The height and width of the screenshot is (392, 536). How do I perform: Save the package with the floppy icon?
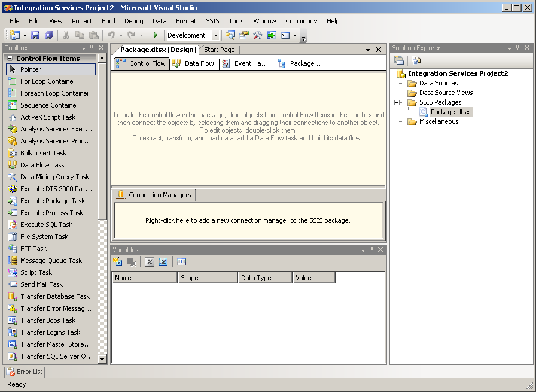[35, 35]
